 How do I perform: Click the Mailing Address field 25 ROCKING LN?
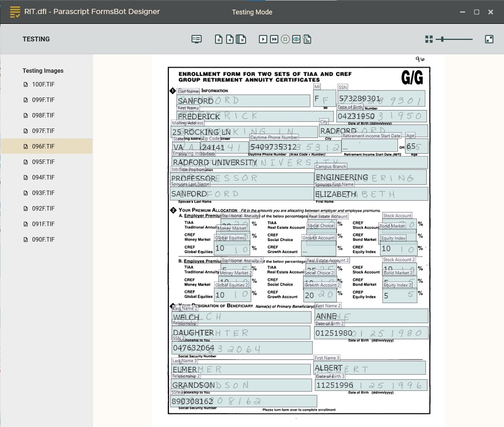pyautogui.click(x=244, y=132)
